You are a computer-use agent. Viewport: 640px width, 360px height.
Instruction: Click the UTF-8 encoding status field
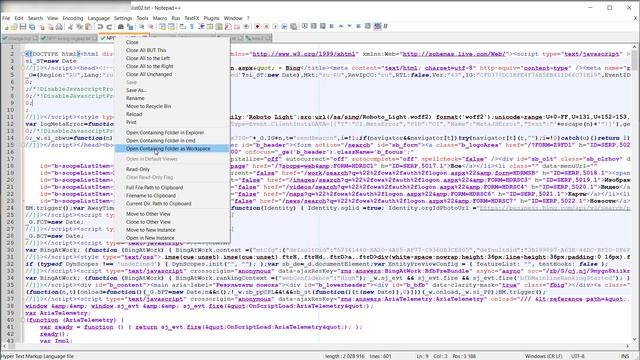(x=578, y=356)
